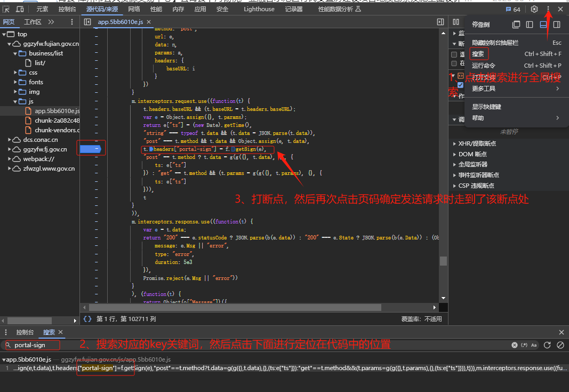Screen dimensions: 569x392
Task: Click the code editor vertical scrollbar thumb
Action: point(443,261)
